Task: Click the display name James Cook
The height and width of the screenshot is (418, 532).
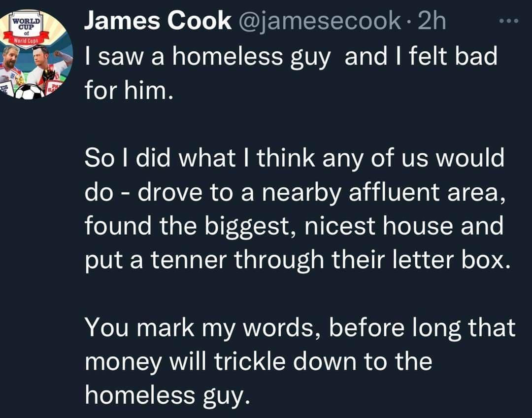Action: pyautogui.click(x=157, y=21)
